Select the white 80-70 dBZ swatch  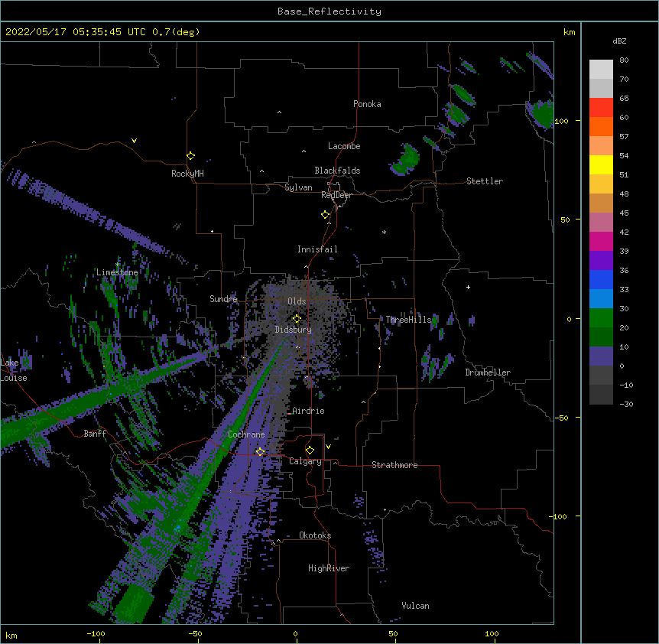pos(601,70)
